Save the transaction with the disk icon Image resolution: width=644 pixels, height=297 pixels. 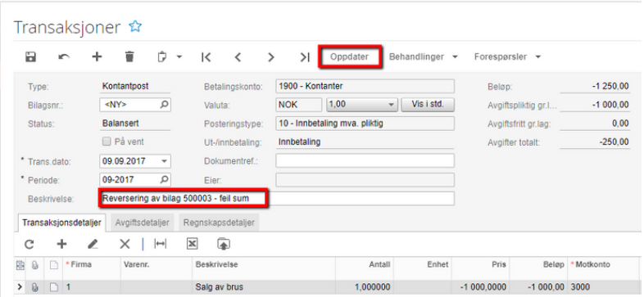[30, 57]
